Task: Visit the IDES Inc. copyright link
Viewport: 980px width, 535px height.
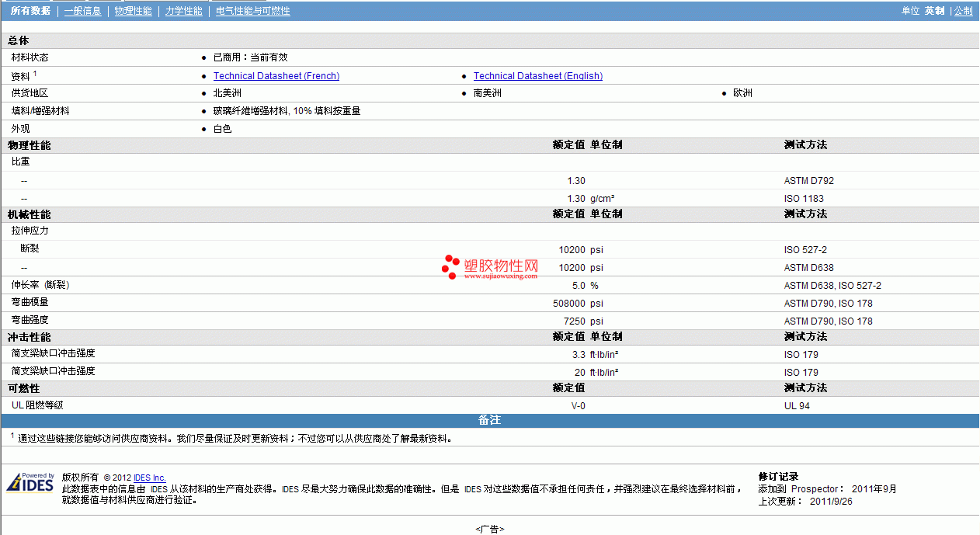Action: point(150,478)
